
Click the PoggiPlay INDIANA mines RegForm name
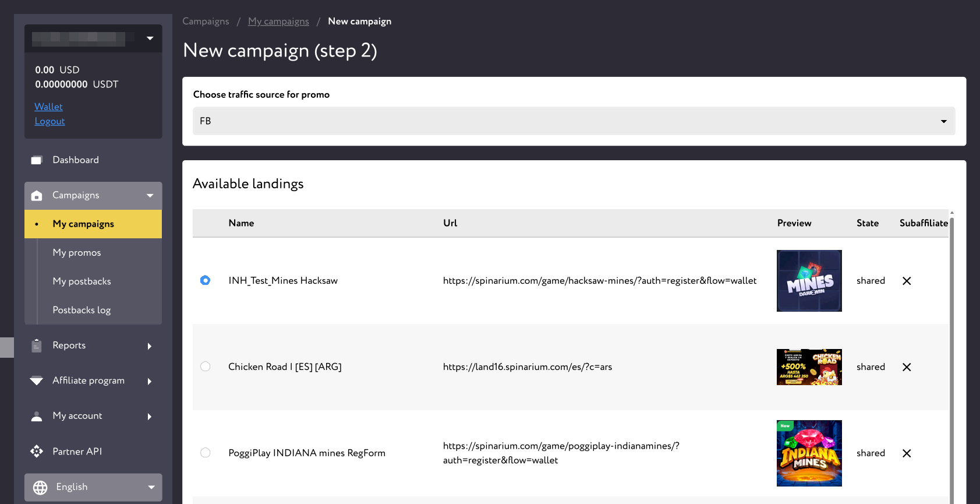click(x=307, y=453)
